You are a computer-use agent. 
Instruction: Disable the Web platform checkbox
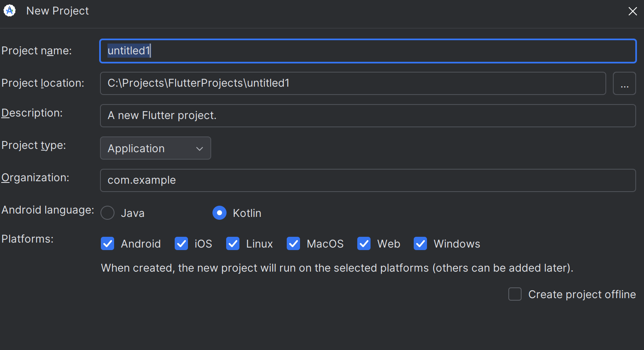pyautogui.click(x=364, y=243)
